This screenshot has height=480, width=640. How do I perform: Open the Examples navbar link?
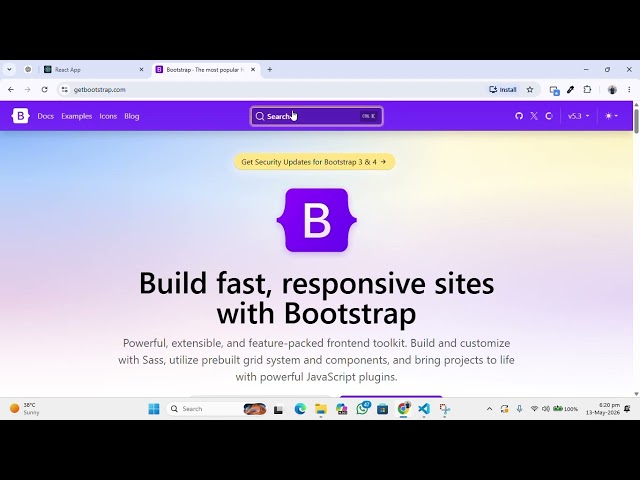(77, 116)
